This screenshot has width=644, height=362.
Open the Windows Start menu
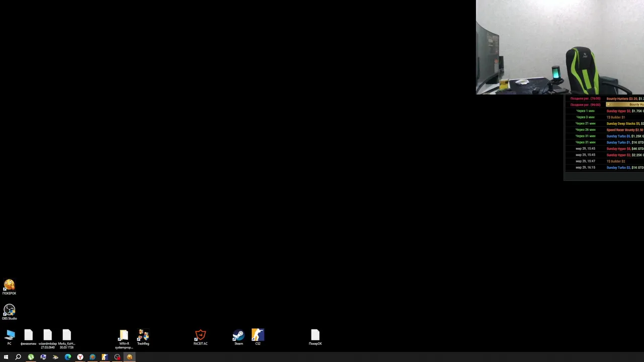pos(6,357)
